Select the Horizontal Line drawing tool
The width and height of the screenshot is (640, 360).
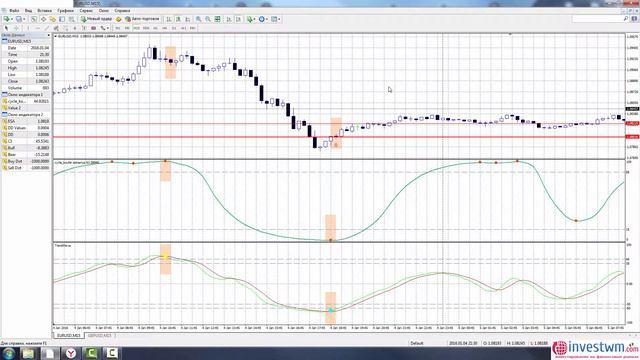(38, 28)
